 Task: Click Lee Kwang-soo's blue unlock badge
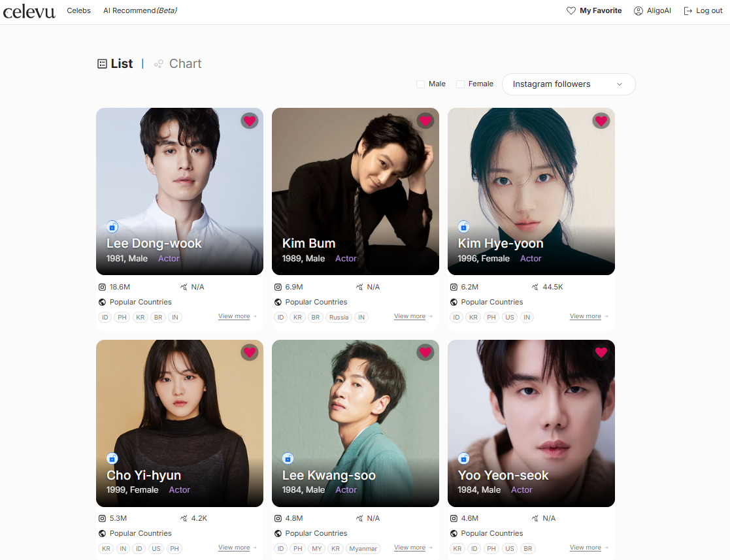288,459
